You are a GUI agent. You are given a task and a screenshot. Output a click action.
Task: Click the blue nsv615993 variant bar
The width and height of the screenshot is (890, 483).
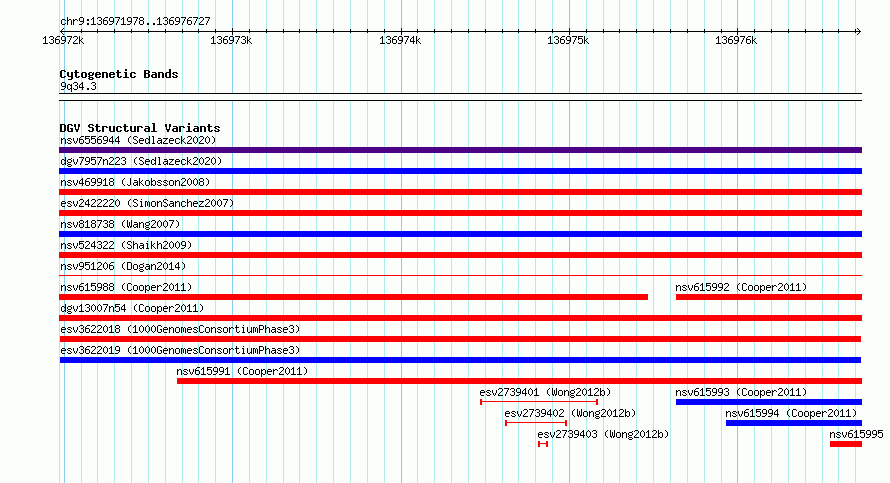tap(769, 402)
